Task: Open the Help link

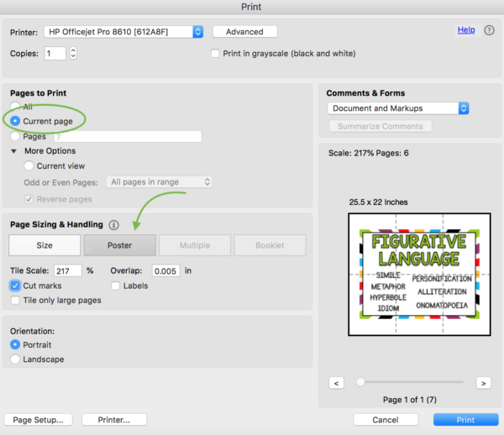Action: [x=466, y=29]
